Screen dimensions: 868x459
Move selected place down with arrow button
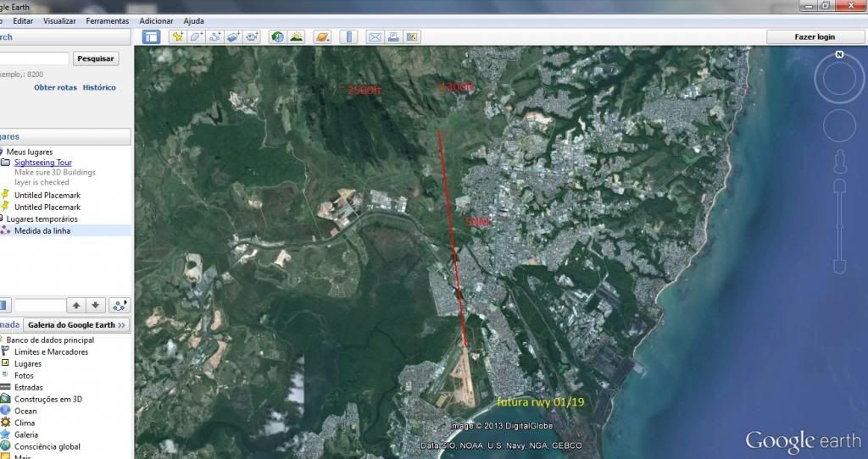[x=95, y=305]
